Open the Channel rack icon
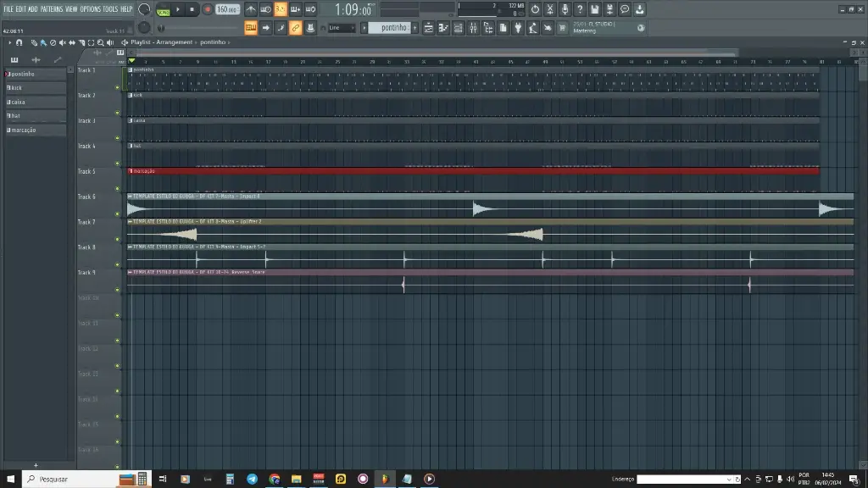The height and width of the screenshot is (488, 868). [459, 28]
